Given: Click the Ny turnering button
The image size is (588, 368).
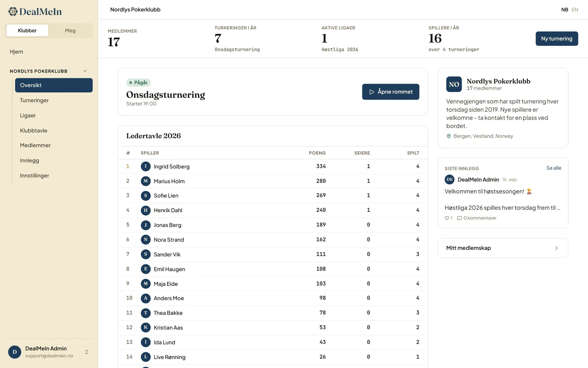Looking at the screenshot, I should (x=557, y=39).
